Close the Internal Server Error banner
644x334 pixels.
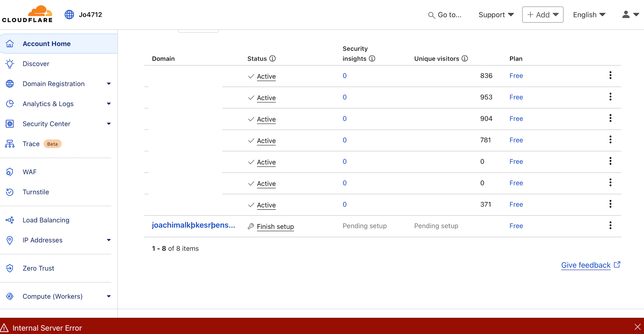(637, 327)
